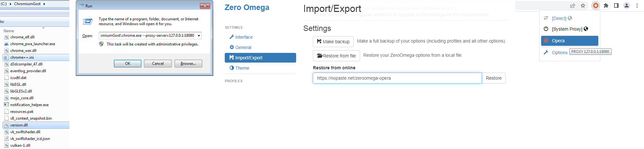The height and width of the screenshot is (149, 644).
Task: Switch to the [System Proxy] profile
Action: [567, 29]
